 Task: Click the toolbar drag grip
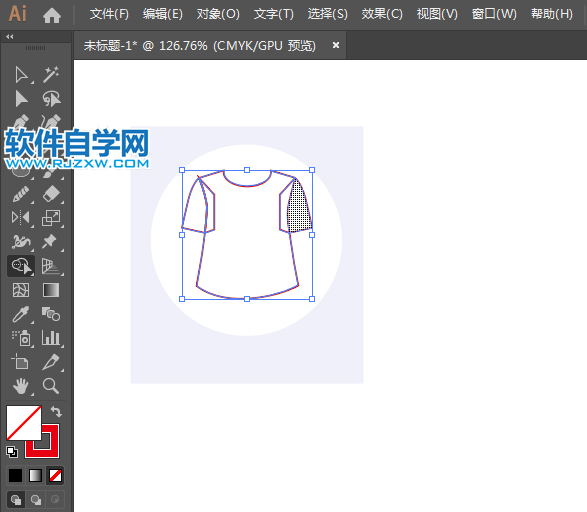(36, 48)
